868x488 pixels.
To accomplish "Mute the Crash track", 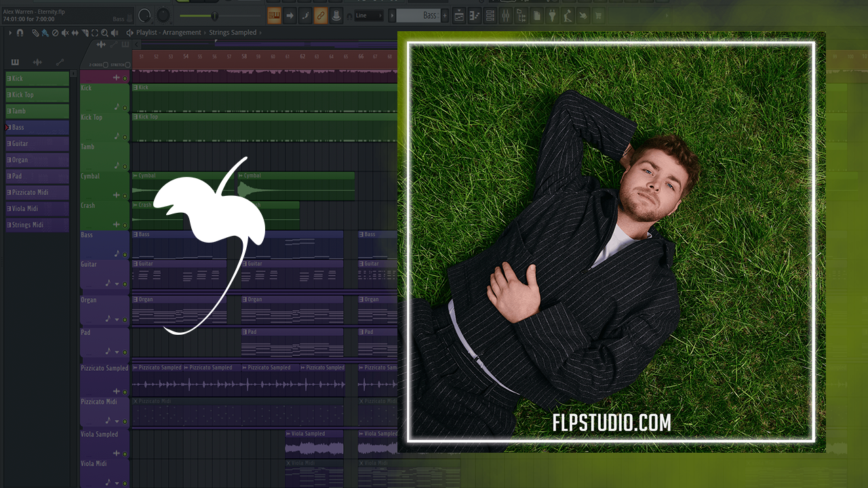I will (x=125, y=224).
